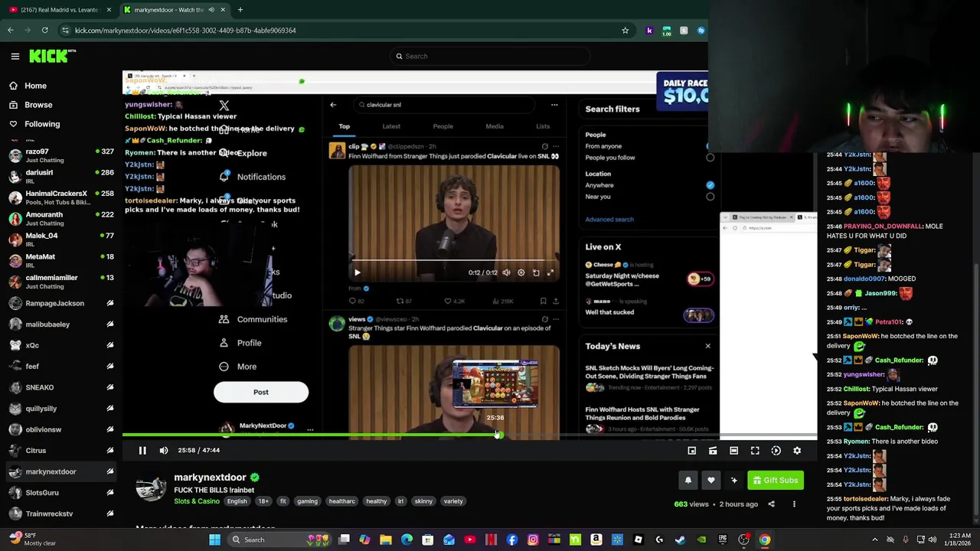
Task: Open xQc channel in sidebar
Action: [61, 345]
